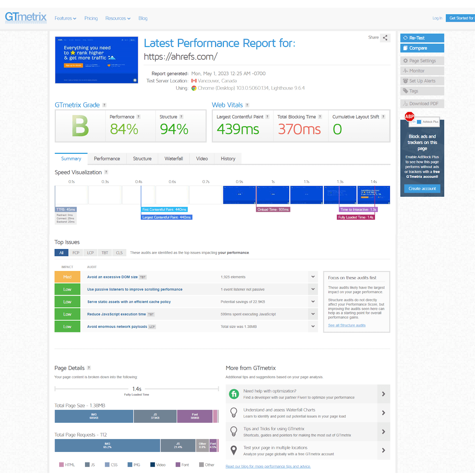Click the Pricing nav link

[x=91, y=18]
